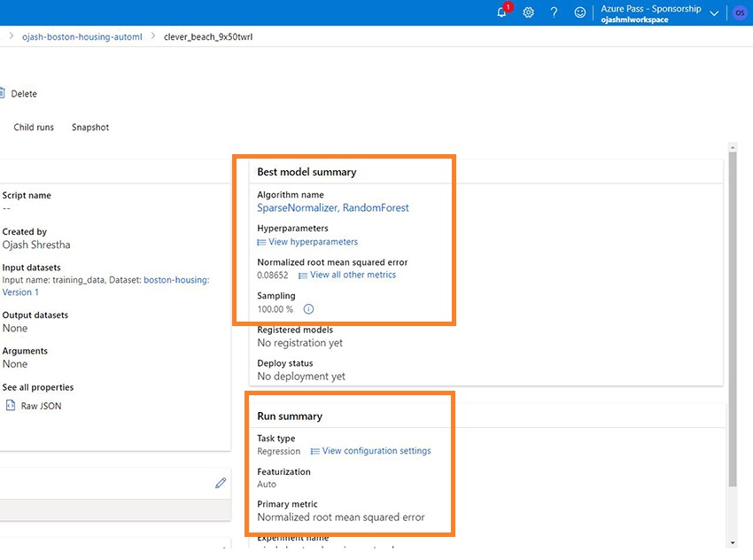Click View hyperparameters link

coord(313,242)
